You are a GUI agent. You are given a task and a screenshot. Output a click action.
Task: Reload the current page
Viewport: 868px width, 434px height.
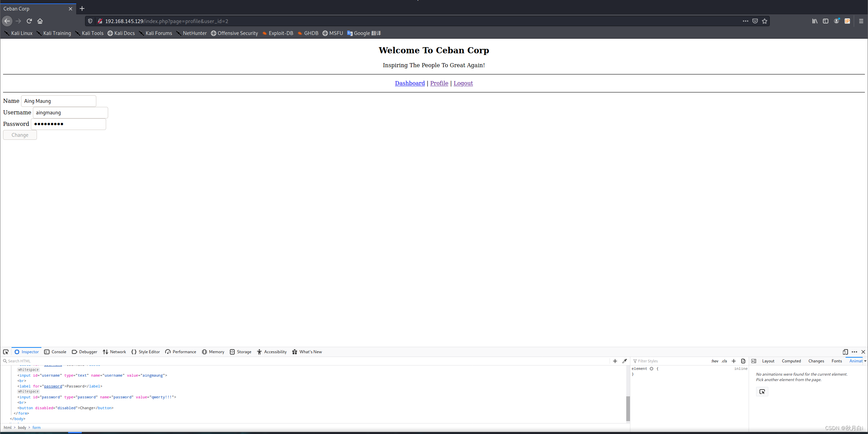29,21
